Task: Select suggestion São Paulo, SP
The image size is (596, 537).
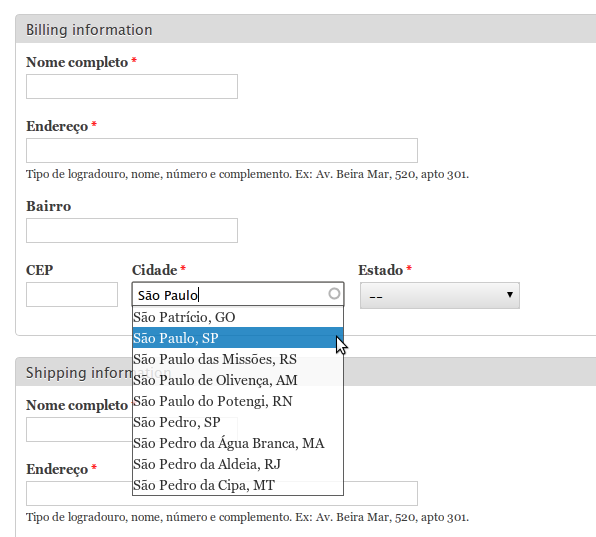Action: point(238,338)
